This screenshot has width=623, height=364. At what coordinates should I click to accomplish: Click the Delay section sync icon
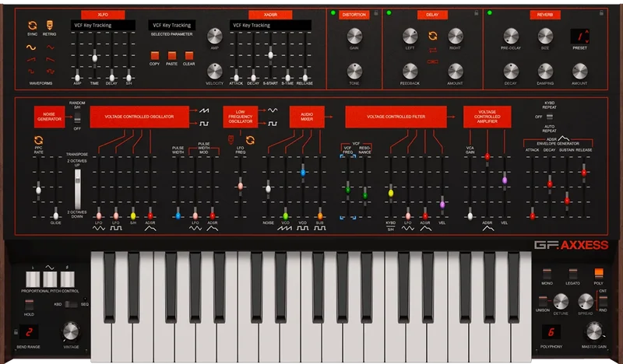click(x=433, y=36)
